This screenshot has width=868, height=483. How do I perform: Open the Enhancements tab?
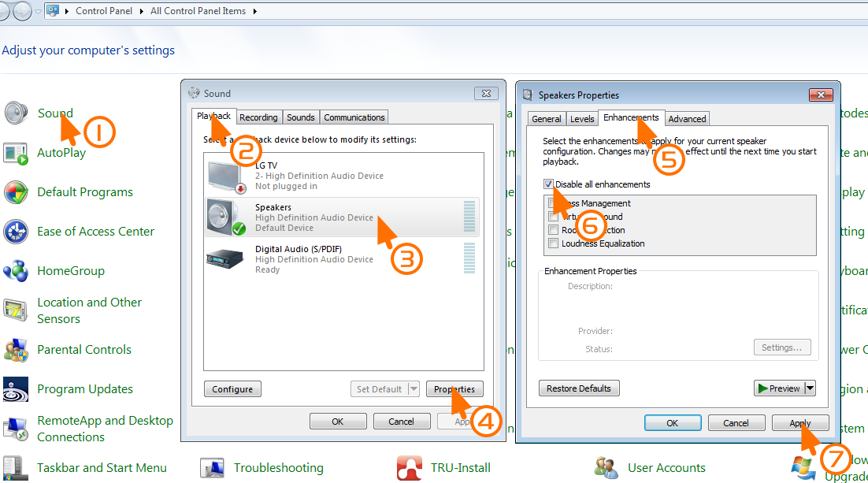(x=631, y=117)
